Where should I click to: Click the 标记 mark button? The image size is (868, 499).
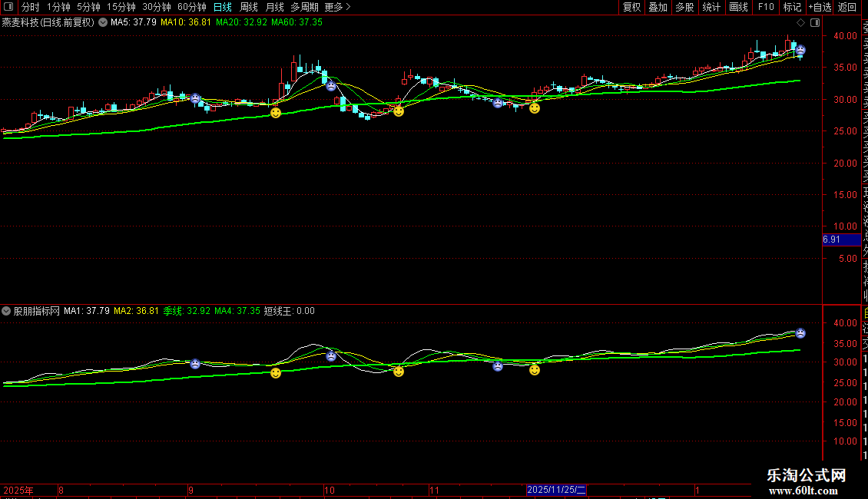pos(792,7)
